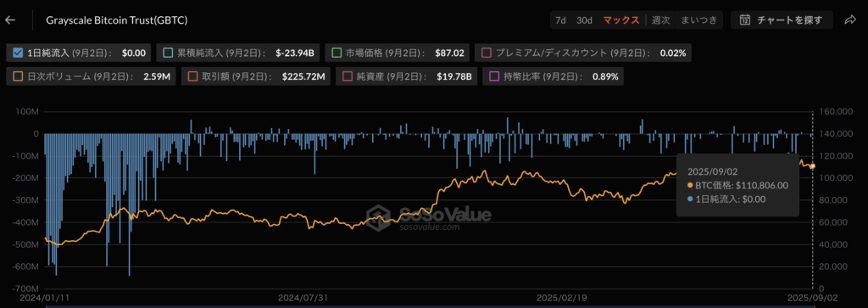Select the 7d time range
Viewport: 868px width, 308px height.
point(561,20)
